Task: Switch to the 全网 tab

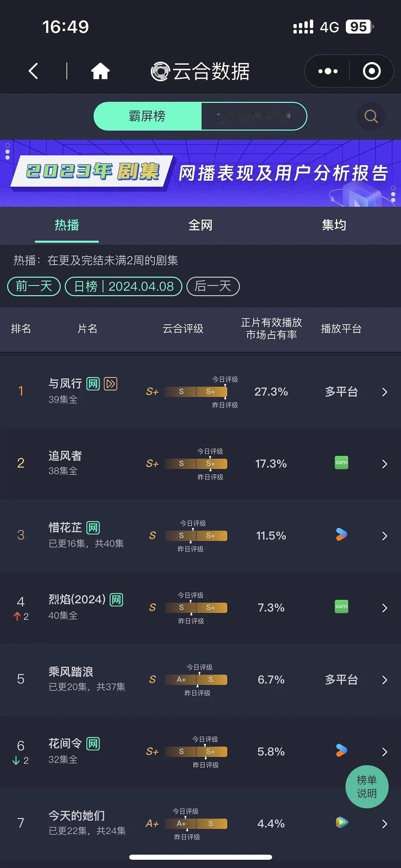Action: (200, 225)
